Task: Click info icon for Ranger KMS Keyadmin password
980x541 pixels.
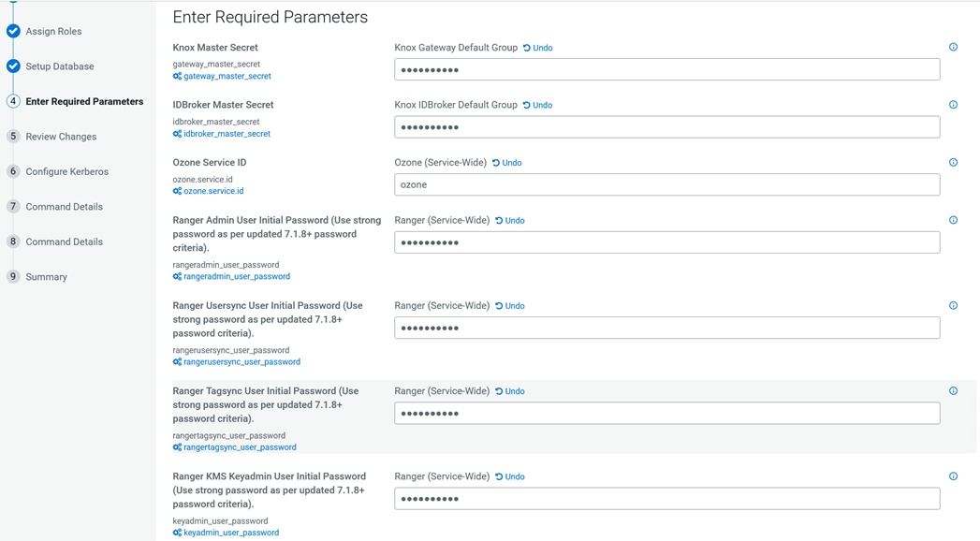Action: pyautogui.click(x=953, y=476)
